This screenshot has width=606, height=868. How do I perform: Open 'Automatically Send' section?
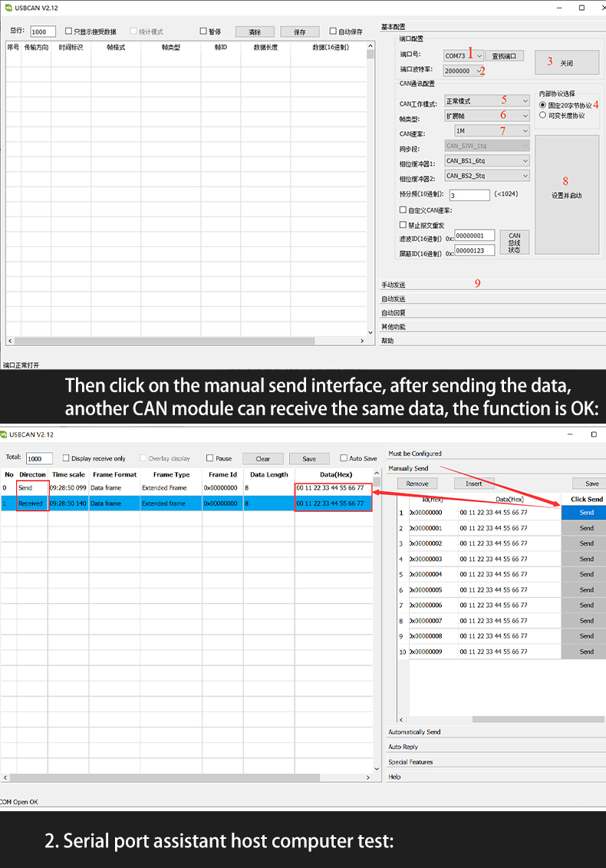[x=496, y=732]
